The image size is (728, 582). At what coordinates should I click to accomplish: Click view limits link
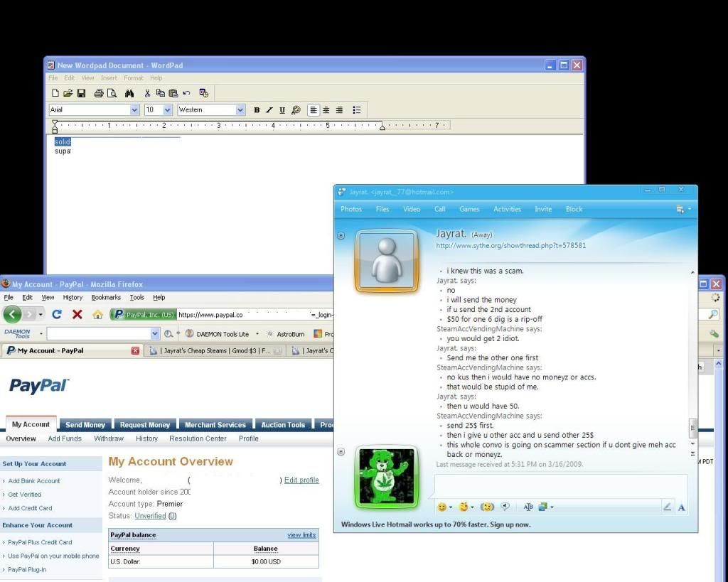point(301,535)
